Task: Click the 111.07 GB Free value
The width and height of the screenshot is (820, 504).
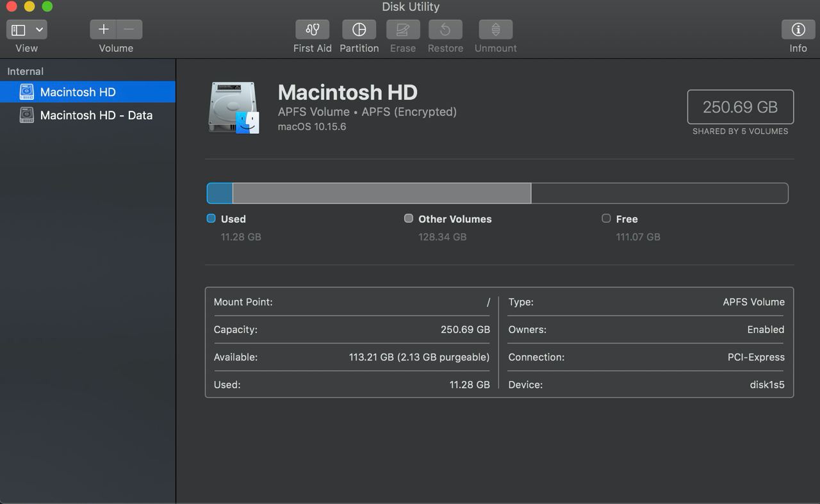Action: (638, 237)
